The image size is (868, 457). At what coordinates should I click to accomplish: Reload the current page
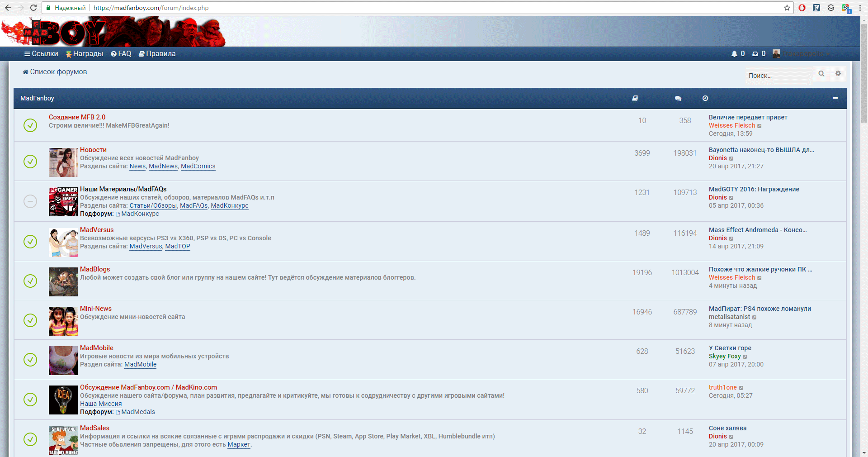tap(33, 8)
